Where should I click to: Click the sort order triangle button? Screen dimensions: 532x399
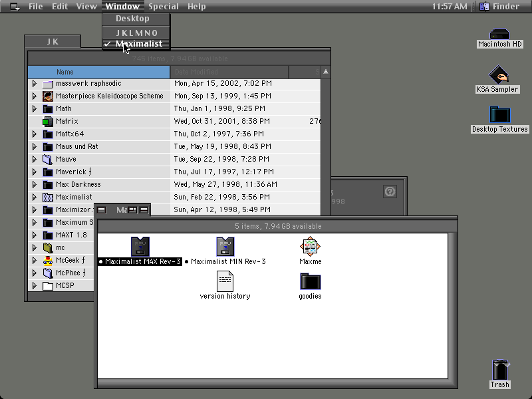pos(326,72)
